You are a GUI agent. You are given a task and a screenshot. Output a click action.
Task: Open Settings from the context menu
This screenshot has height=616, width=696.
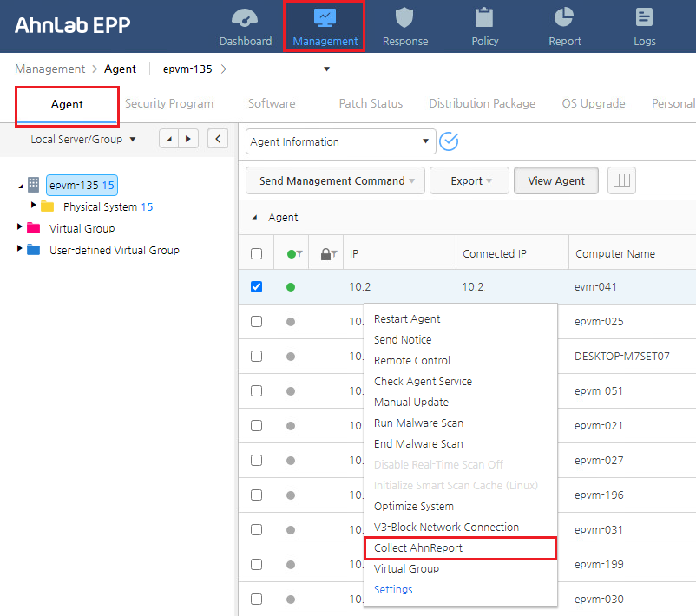(397, 589)
